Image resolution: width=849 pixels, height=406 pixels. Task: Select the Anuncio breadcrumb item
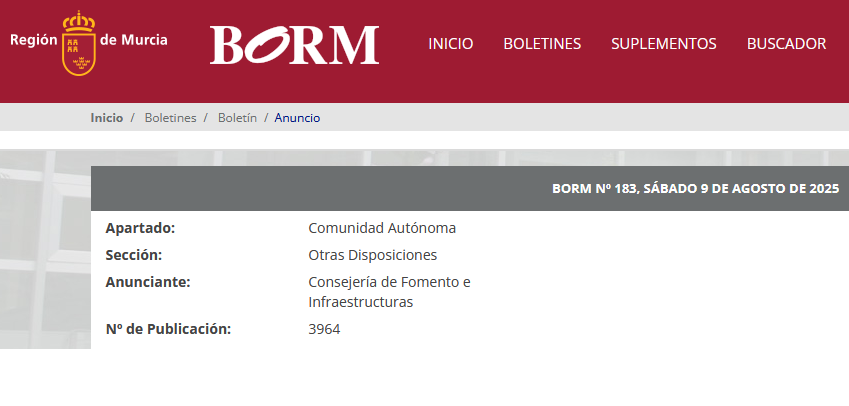[x=297, y=118]
